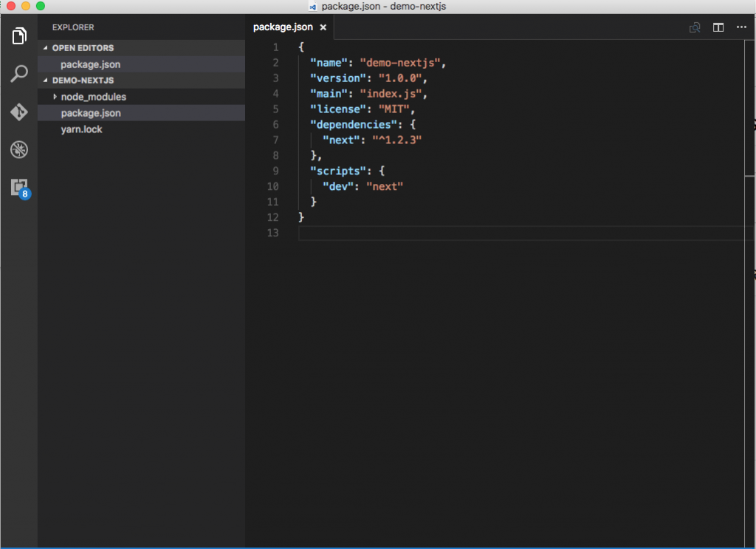Click the green zoom traffic light
The width and height of the screenshot is (756, 549).
(40, 6)
